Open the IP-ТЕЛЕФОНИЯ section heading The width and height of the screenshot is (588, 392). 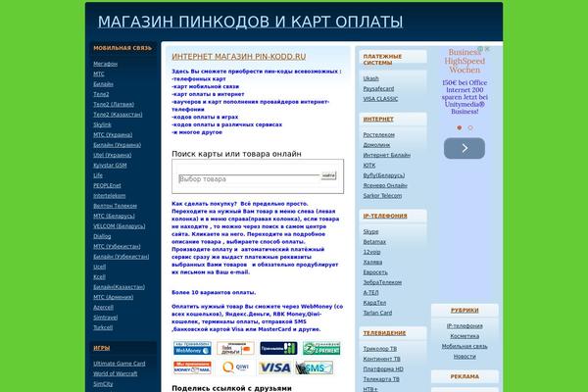(385, 216)
